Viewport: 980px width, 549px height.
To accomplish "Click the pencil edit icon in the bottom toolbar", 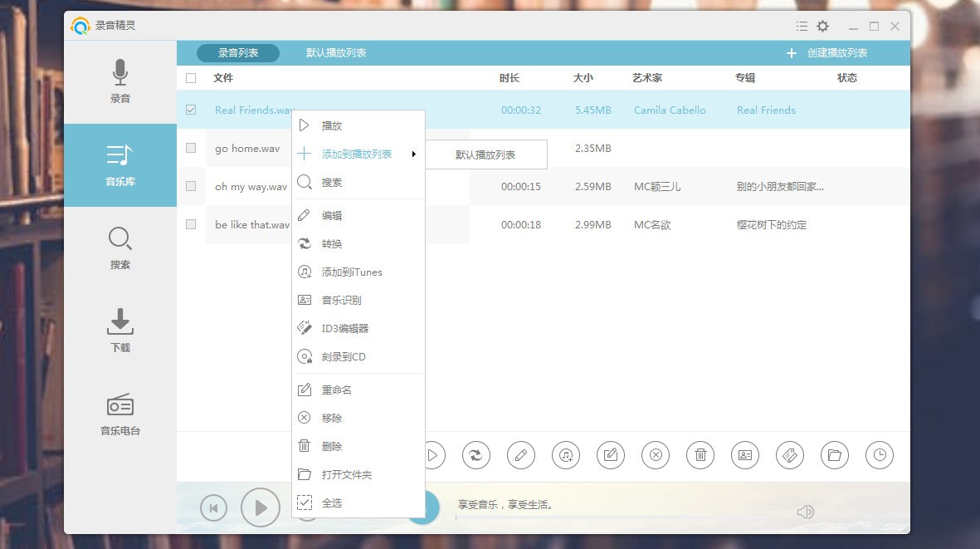I will (520, 455).
